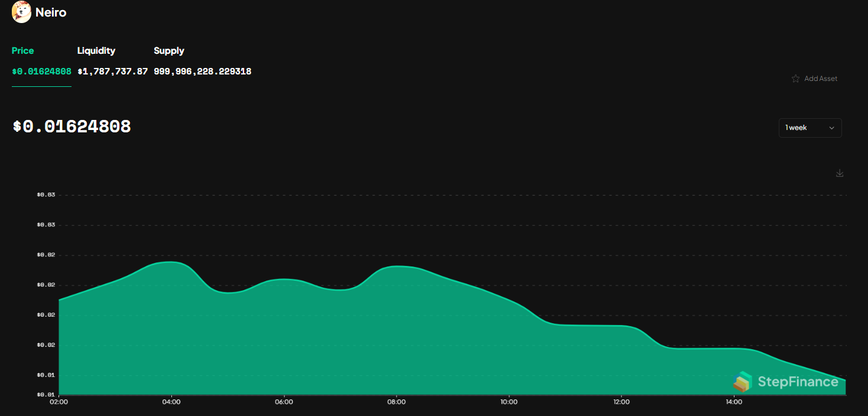Click the chart download export icon

click(840, 173)
